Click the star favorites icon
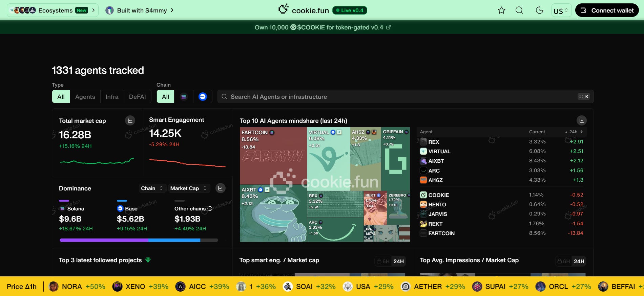644x296 pixels. coord(501,10)
